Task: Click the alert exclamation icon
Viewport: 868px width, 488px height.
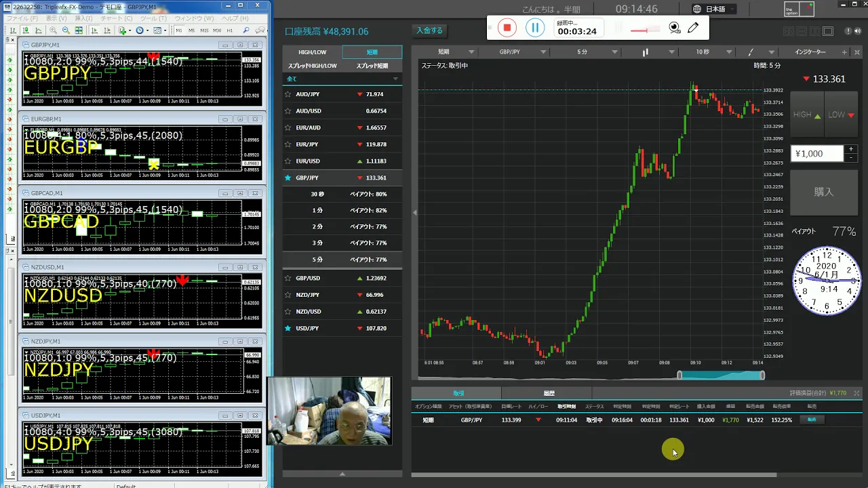Action: coord(848,31)
